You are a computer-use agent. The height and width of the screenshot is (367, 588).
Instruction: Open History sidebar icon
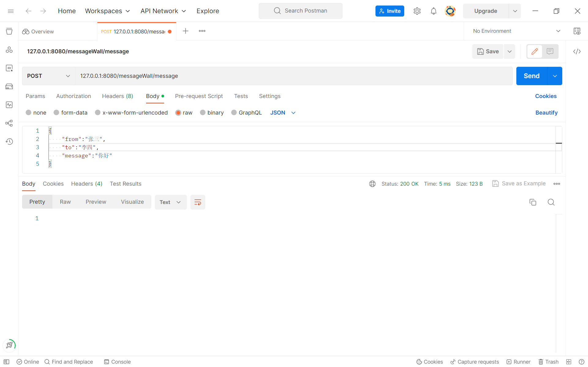(x=9, y=142)
